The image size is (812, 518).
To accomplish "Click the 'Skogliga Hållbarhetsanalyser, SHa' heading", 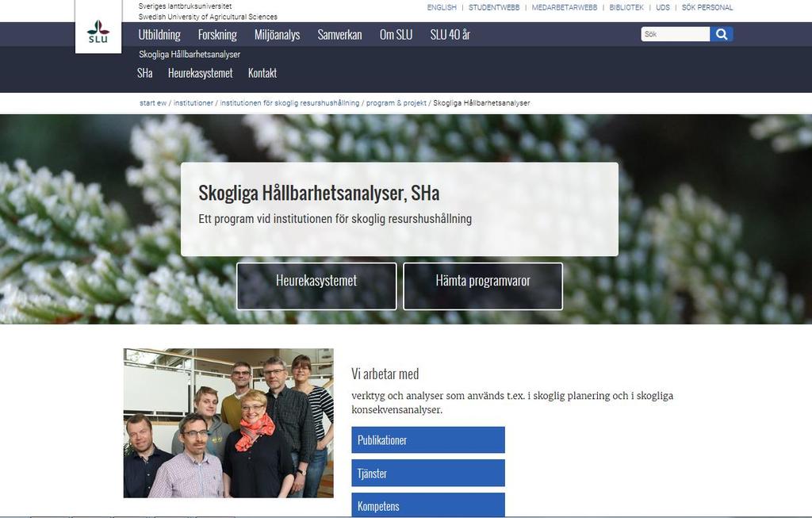I will (x=319, y=194).
